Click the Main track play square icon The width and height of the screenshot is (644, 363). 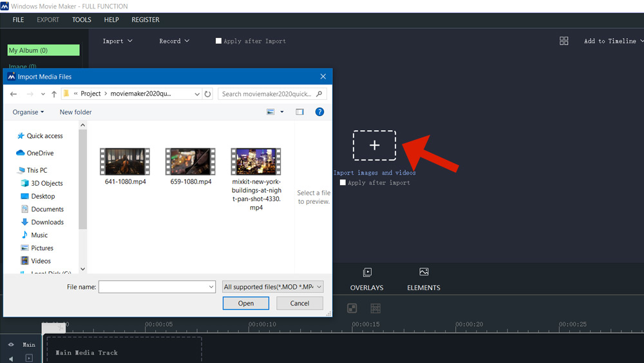(x=29, y=358)
